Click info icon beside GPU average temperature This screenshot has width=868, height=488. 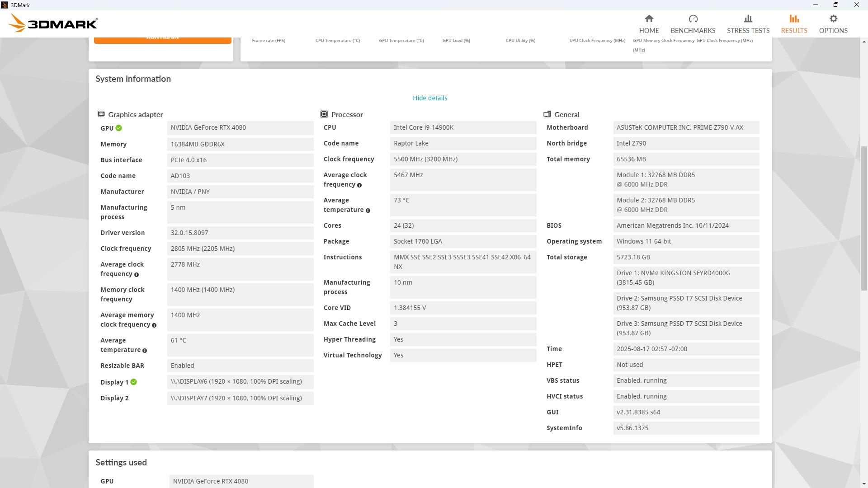tap(145, 351)
